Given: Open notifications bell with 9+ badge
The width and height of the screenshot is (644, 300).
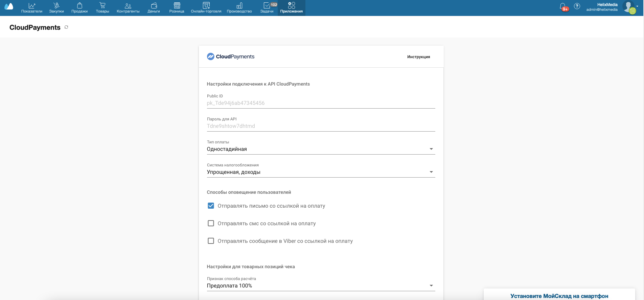Looking at the screenshot, I should (563, 7).
